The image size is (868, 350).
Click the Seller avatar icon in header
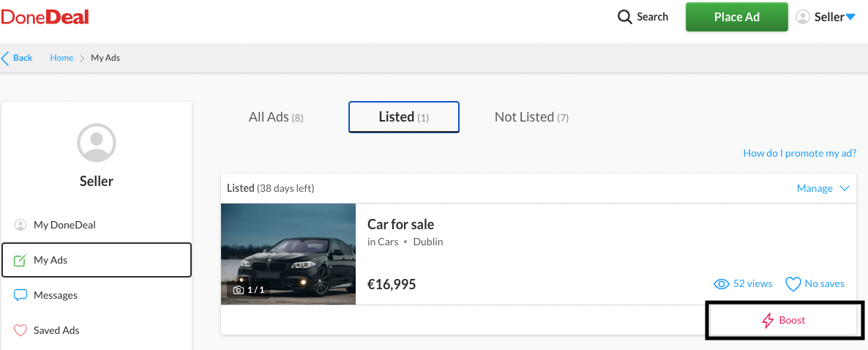tap(803, 17)
